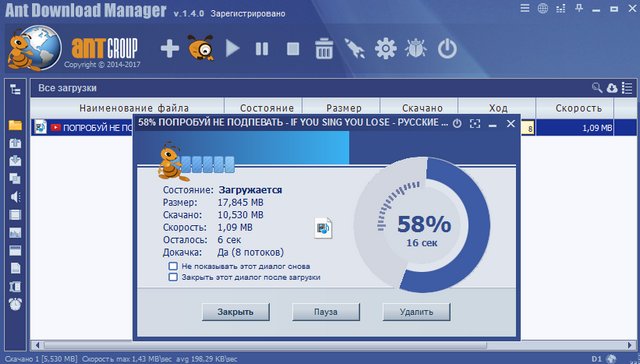Image resolution: width=640 pixels, height=364 pixels.
Task: Click the 58% circular progress indicator
Action: tap(422, 225)
